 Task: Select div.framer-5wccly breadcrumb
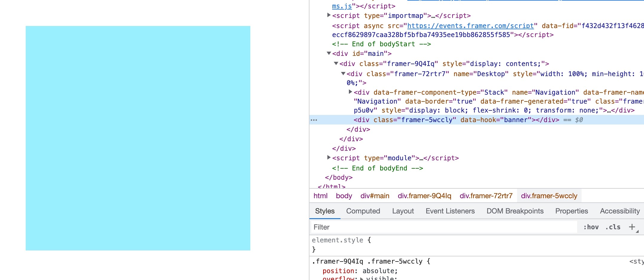click(549, 196)
